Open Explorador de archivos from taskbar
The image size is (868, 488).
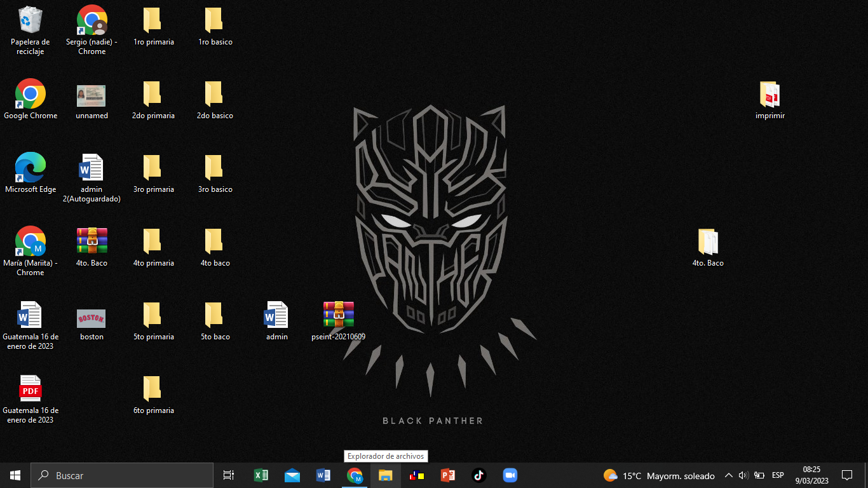[386, 475]
